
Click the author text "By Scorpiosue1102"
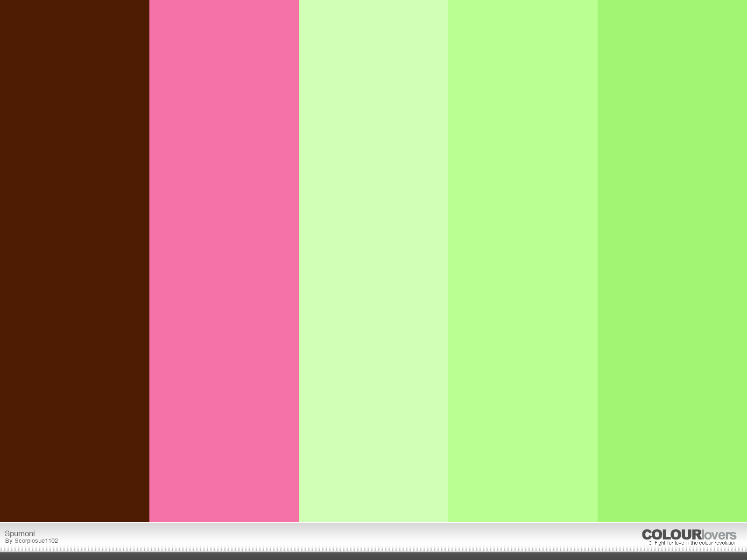tap(31, 541)
